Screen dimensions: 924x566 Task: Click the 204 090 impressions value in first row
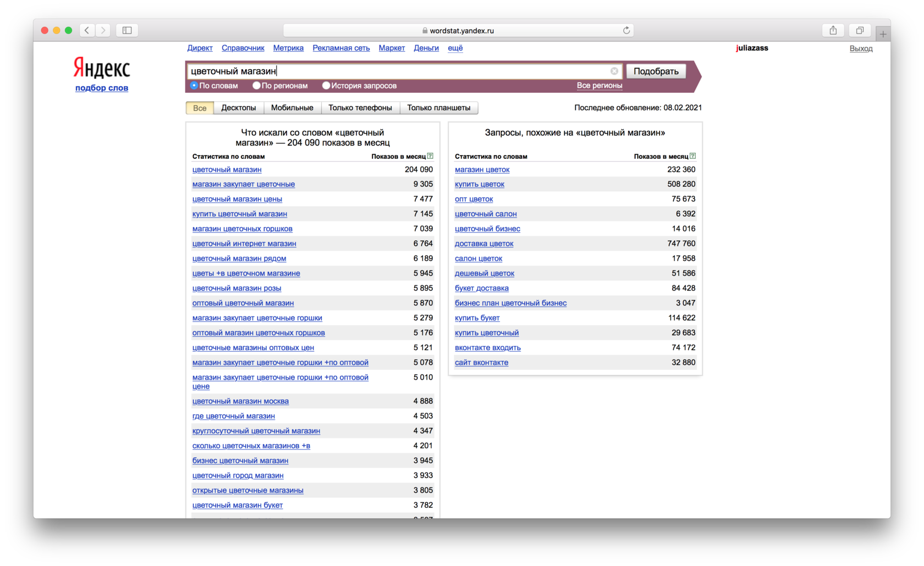[419, 169]
